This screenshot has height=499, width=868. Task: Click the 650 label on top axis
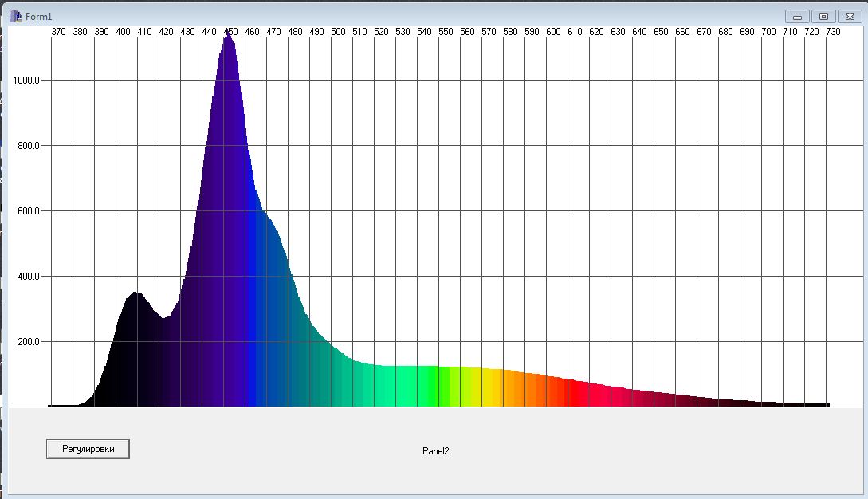(x=661, y=32)
